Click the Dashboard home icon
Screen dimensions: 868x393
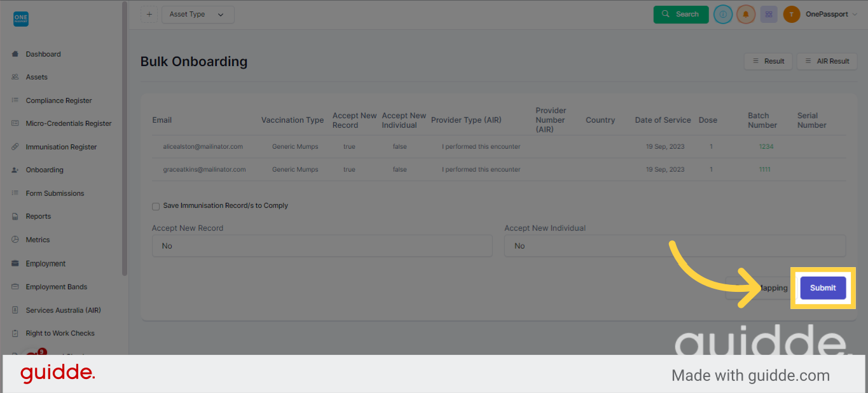(x=15, y=54)
